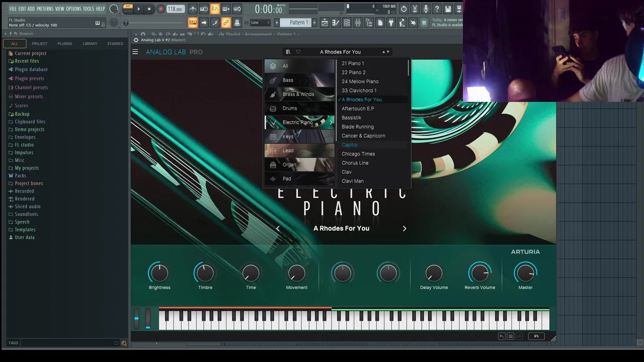Click the audio editor scissors icon
The height and width of the screenshot is (362, 644).
(x=415, y=9)
